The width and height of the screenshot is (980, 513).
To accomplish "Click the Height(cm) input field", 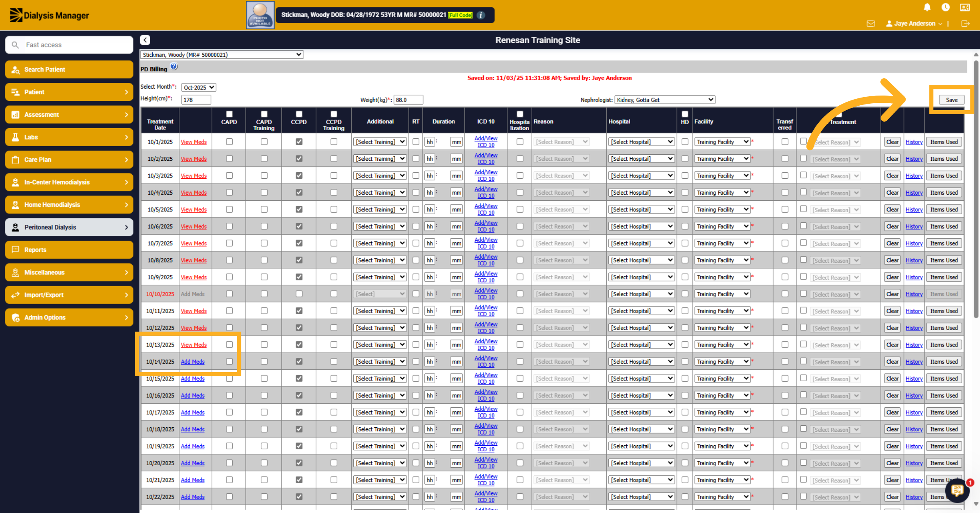I will [x=196, y=100].
